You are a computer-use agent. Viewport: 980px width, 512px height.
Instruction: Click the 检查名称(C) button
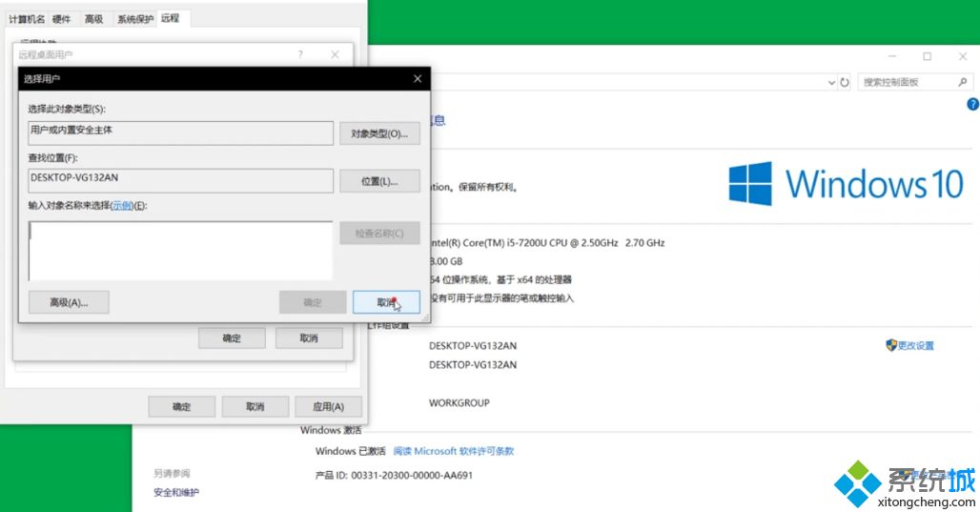click(379, 234)
